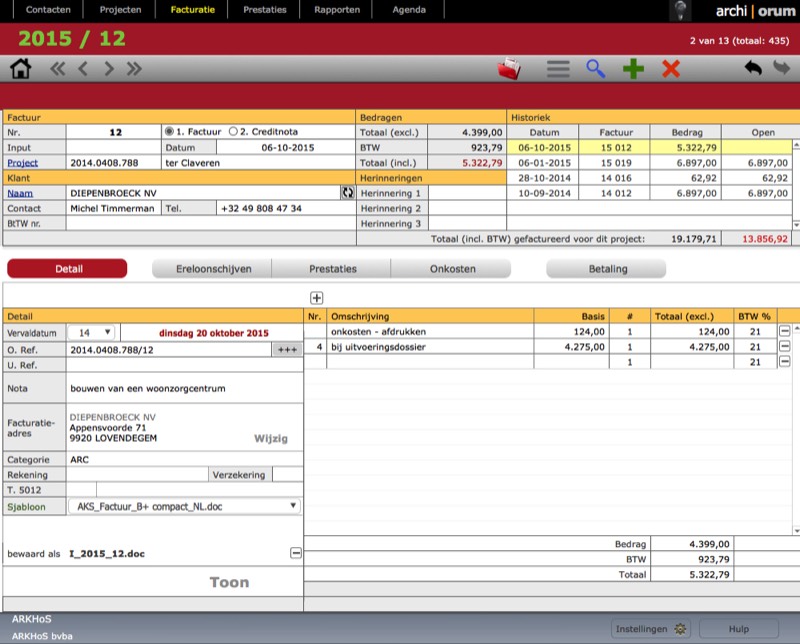800x644 pixels.
Task: Open the red folder icon
Action: point(509,68)
